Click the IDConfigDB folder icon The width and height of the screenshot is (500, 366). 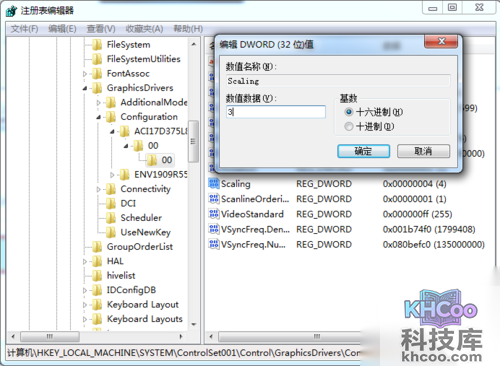click(97, 290)
